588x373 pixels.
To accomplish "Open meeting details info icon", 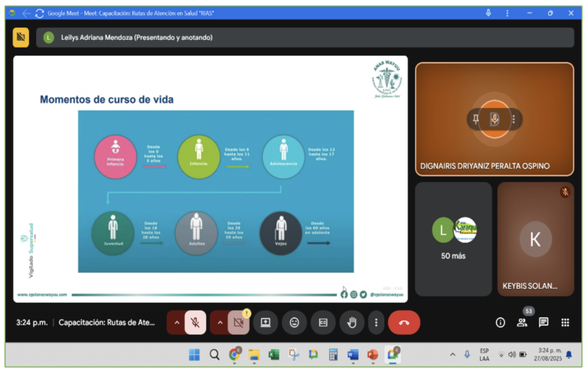I will coord(501,322).
